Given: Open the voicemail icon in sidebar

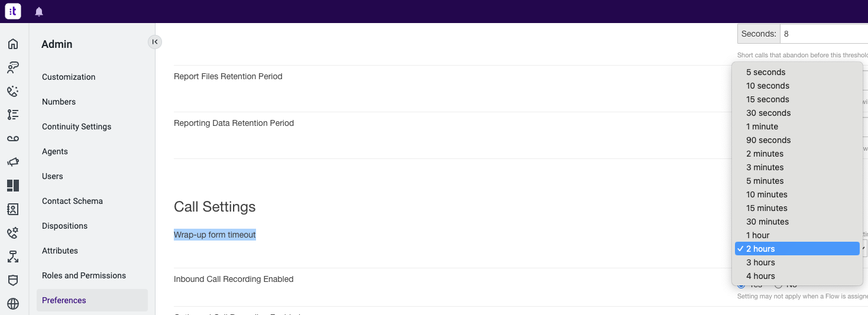Looking at the screenshot, I should coord(13,138).
